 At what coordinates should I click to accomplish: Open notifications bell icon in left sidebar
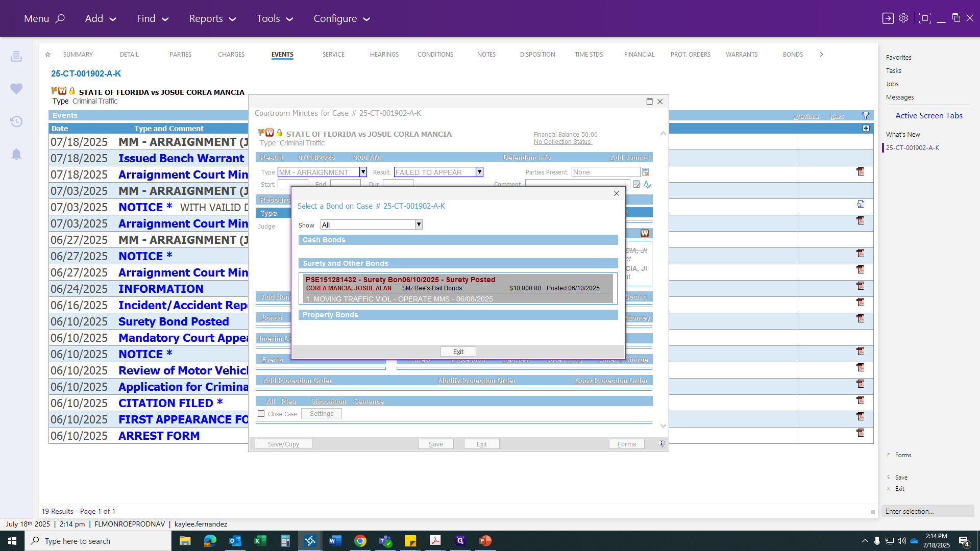pyautogui.click(x=16, y=154)
